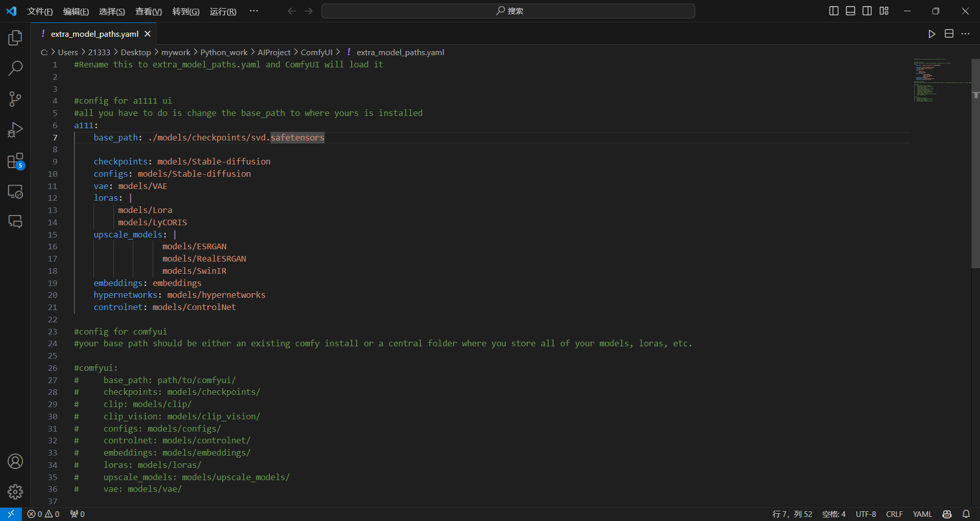The width and height of the screenshot is (980, 521).
Task: Open the extra_model_paths.yaml breadcrumb file entry
Action: [400, 52]
